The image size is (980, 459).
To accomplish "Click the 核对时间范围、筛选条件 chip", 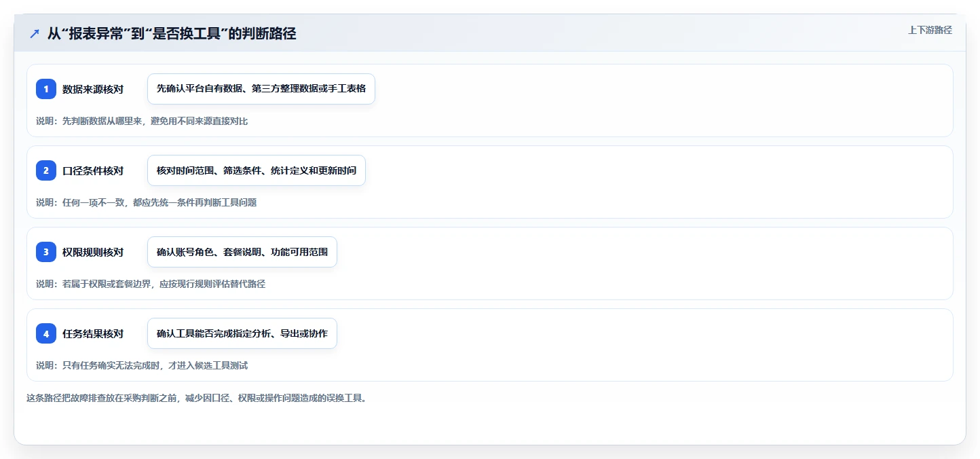I will tap(257, 170).
